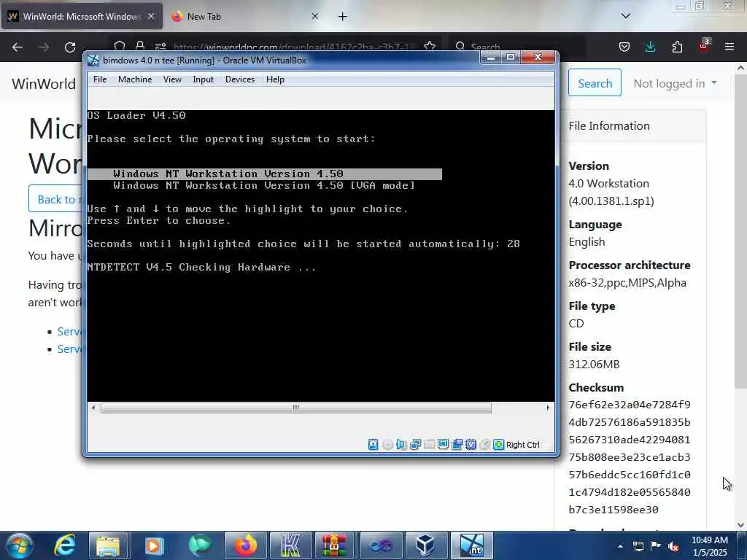Click the Action Center flag tray icon
The width and height of the screenshot is (747, 560).
[656, 546]
